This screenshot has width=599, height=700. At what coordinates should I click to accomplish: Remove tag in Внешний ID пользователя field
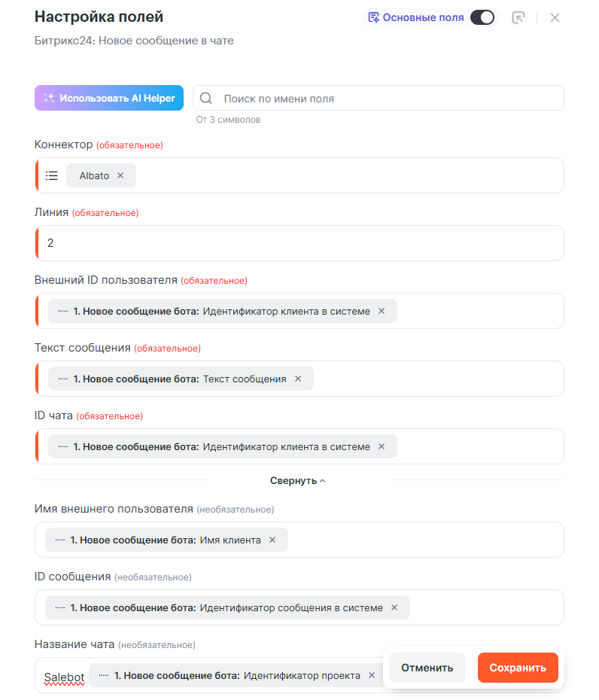(382, 311)
